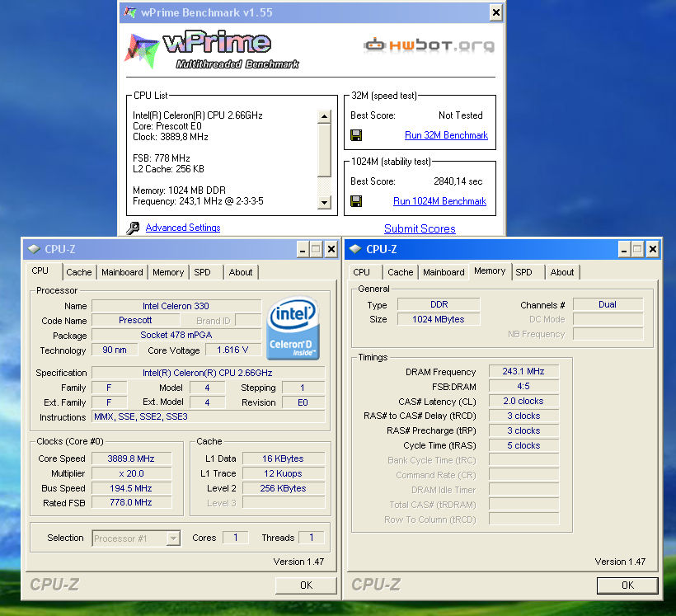Click 'Clock: 3889,8 MHz' in CPU List
The image size is (676, 616).
click(171, 137)
